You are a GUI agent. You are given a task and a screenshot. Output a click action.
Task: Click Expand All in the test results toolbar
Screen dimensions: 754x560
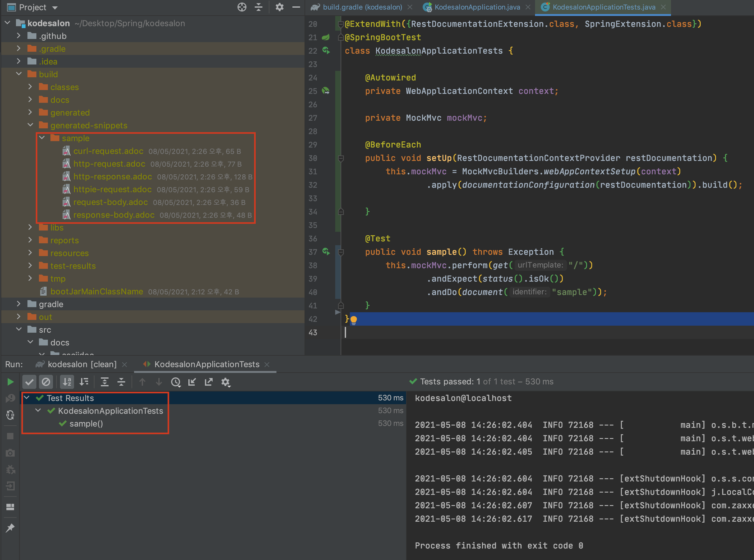[105, 382]
